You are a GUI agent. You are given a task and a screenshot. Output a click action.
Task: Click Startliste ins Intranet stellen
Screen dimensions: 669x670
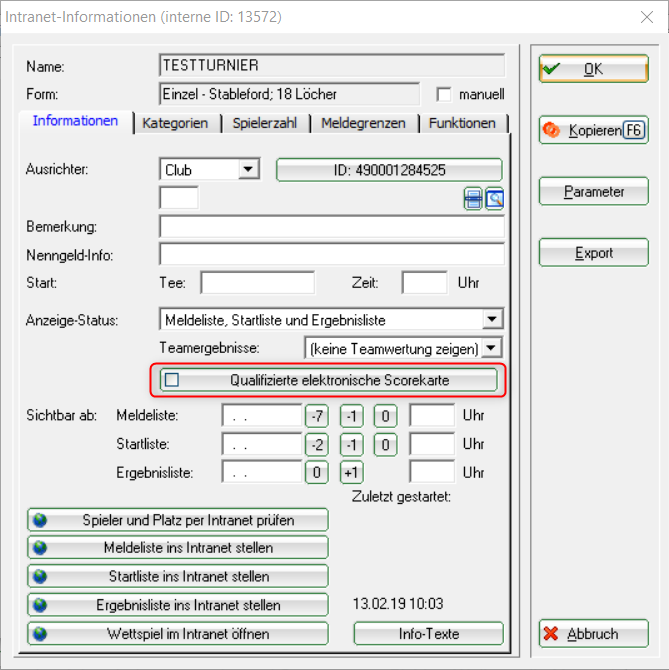click(178, 576)
